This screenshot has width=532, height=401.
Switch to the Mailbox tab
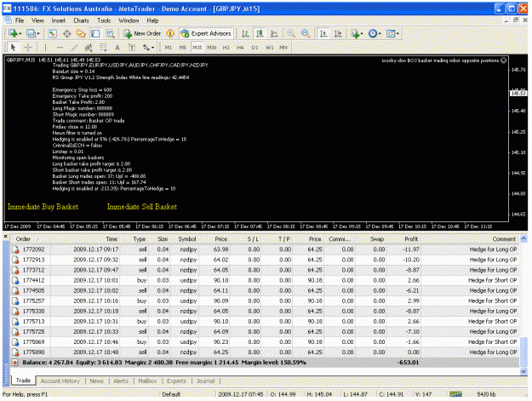tap(147, 381)
